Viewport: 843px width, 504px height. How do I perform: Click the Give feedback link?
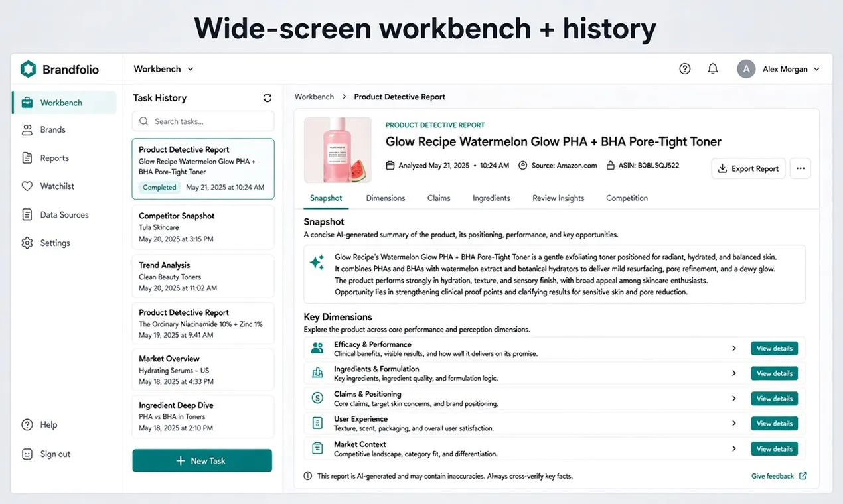tap(779, 476)
